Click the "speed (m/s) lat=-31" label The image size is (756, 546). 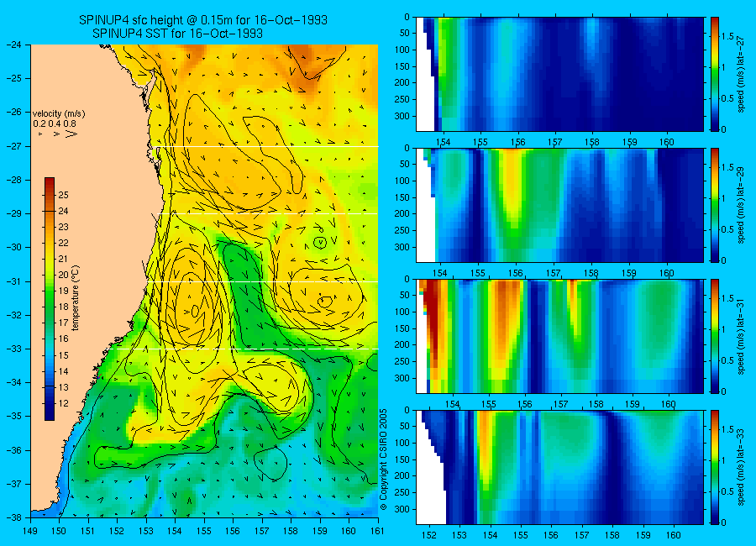coord(741,336)
